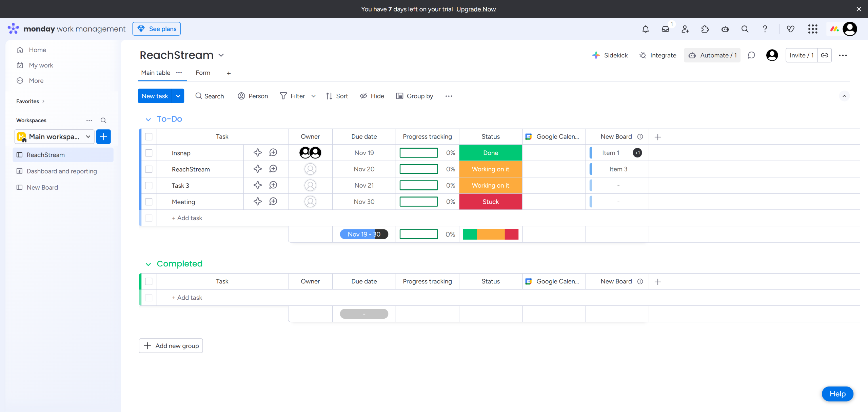
Task: Switch to the Form tab
Action: 203,73
